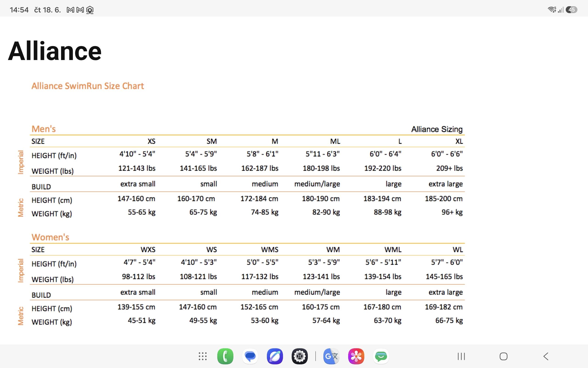Click the women's "extra small" build cell

(x=138, y=292)
